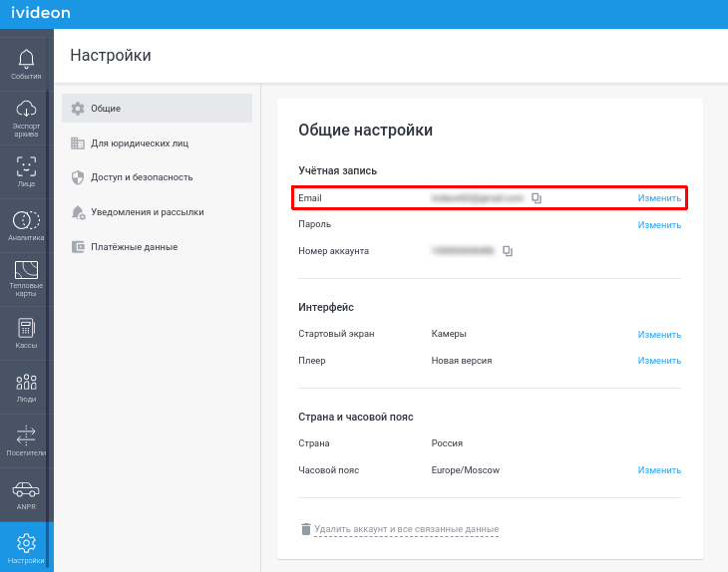Open the 'Доступ и безопасность' tab
Image resolution: width=728 pixels, height=572 pixels.
coord(157,177)
